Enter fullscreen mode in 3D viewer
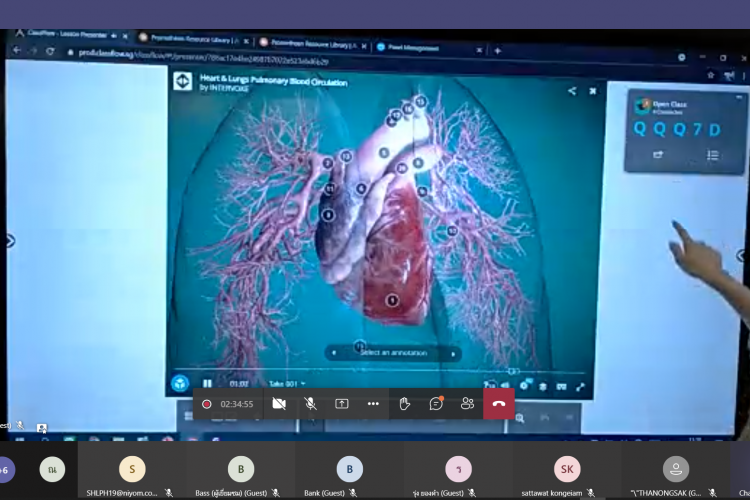 pyautogui.click(x=580, y=386)
